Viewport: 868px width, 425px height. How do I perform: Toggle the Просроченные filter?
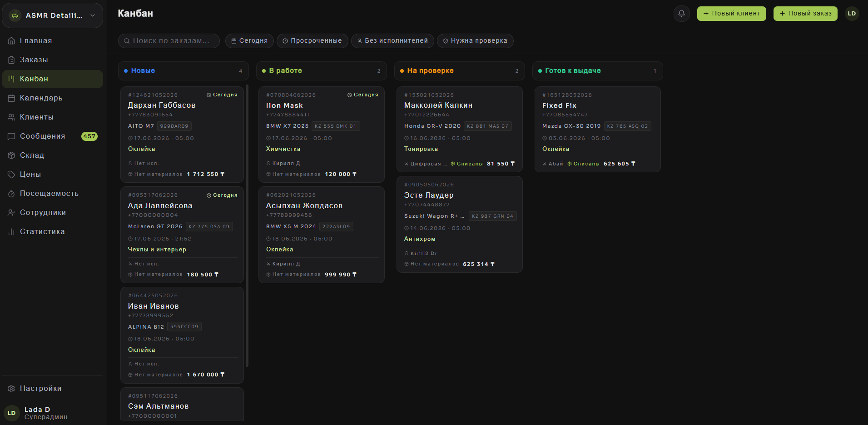pyautogui.click(x=312, y=41)
